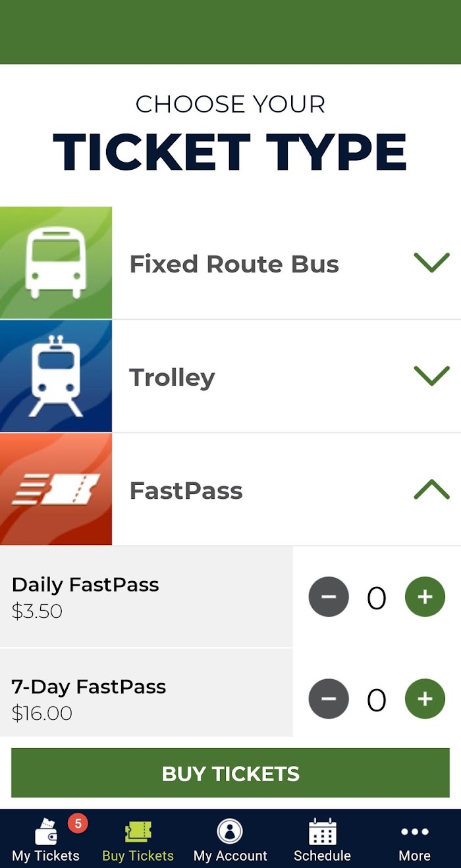Increase 7-Day FastPass quantity with plus
The image size is (461, 868).
coord(425,698)
